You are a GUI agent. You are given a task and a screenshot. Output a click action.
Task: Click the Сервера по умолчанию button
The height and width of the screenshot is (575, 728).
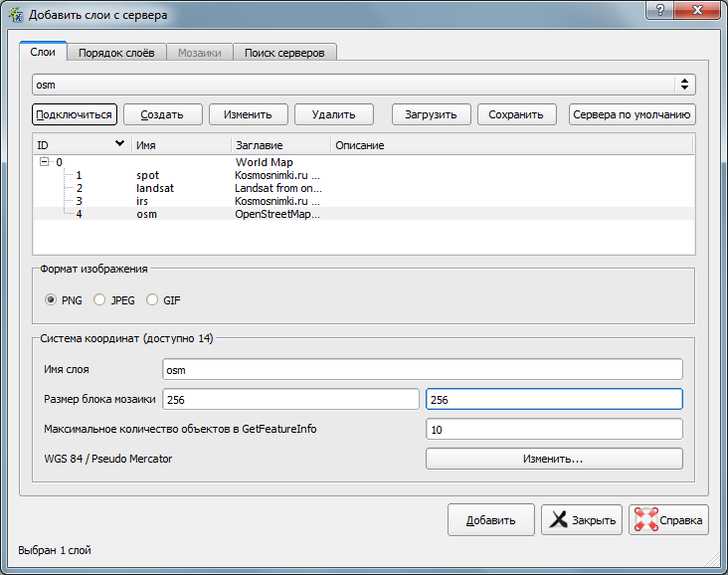click(x=632, y=114)
